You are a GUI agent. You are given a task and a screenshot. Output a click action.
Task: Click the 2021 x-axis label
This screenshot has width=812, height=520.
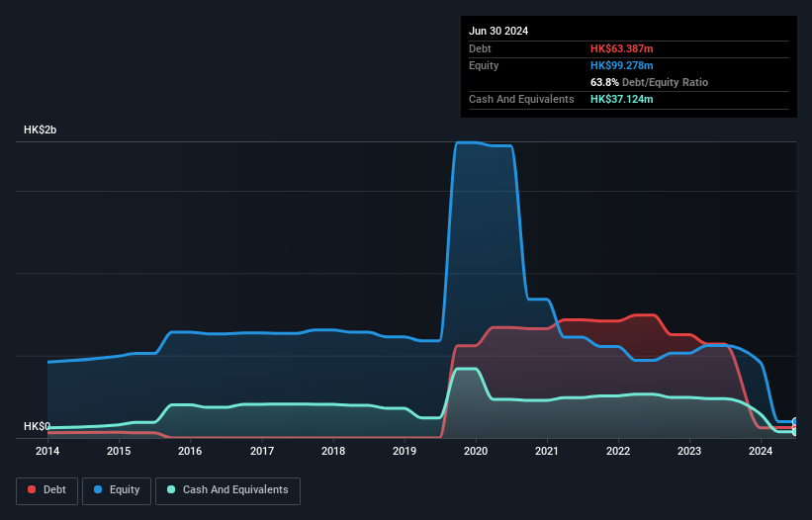tap(547, 451)
